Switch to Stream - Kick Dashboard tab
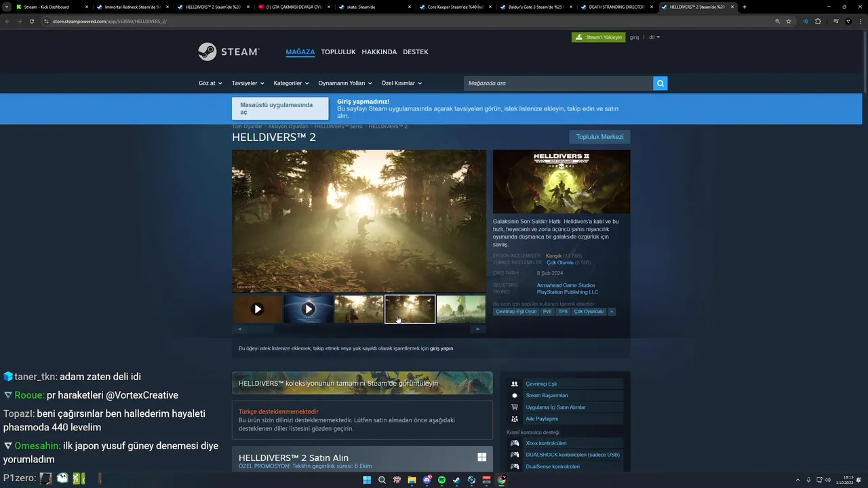Screen dimensions: 868x488 (x=53, y=7)
